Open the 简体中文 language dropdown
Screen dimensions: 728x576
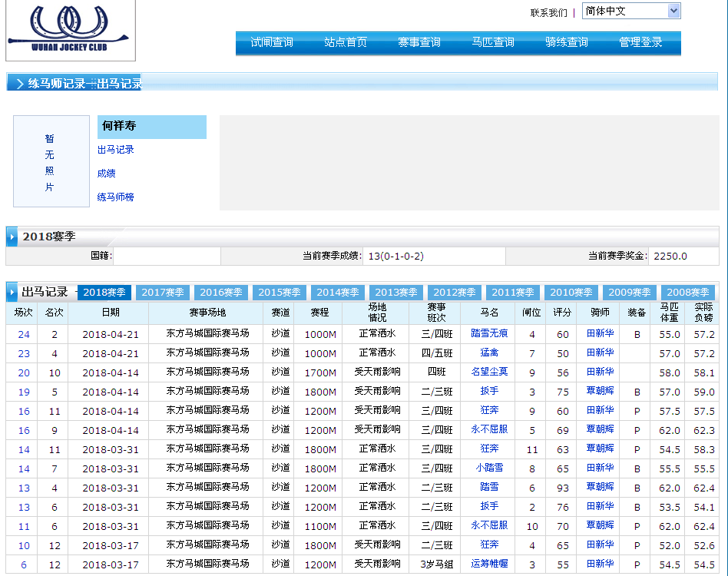click(630, 11)
